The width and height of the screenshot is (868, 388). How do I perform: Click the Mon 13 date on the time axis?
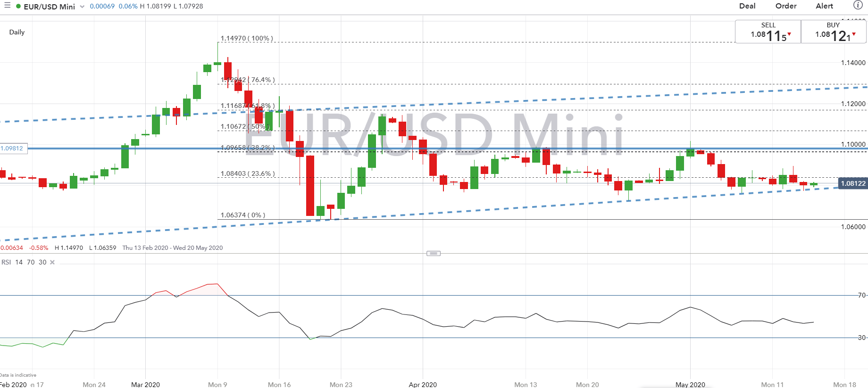coord(526,385)
